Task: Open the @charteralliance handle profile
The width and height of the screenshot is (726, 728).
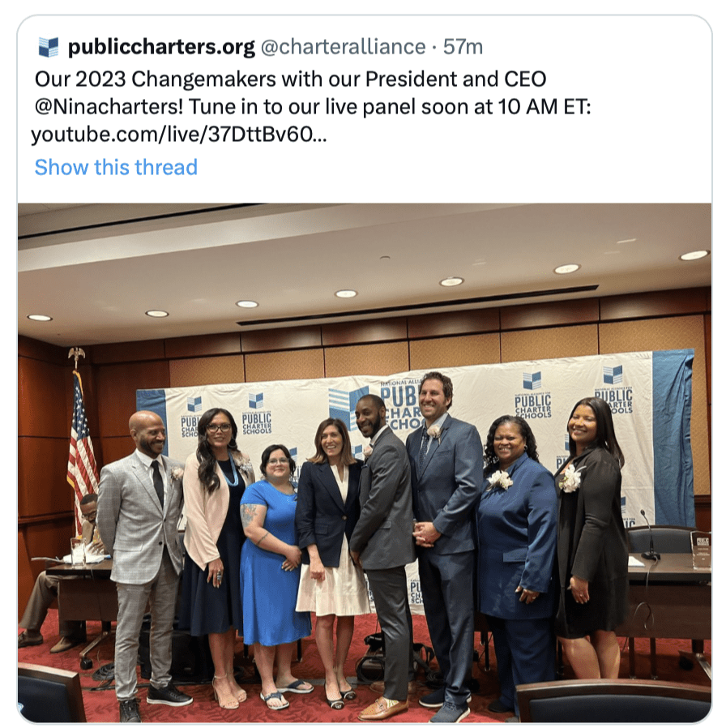Action: pos(343,47)
